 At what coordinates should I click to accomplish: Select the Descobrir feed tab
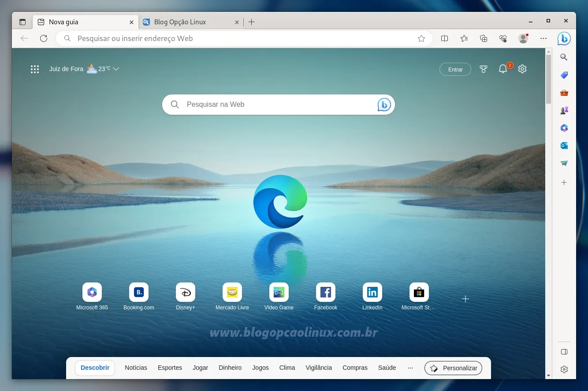[x=95, y=368]
